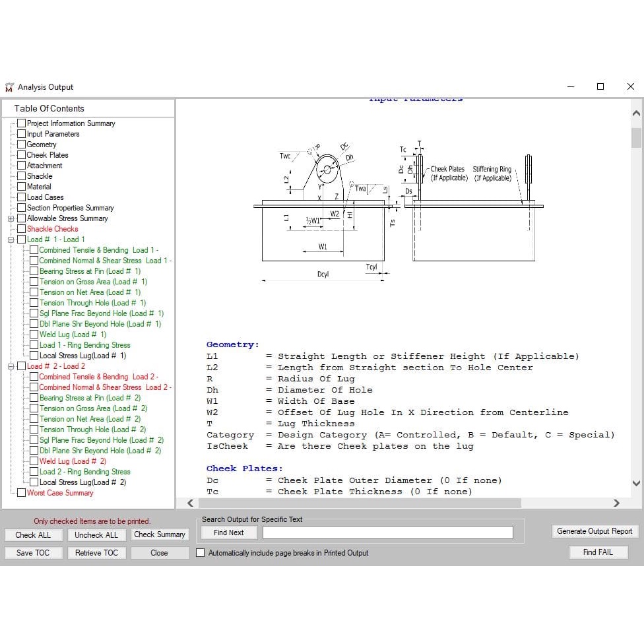Click the horizontal scrollbar right arrow
Viewport: 644px width, 644px height.
(x=616, y=503)
